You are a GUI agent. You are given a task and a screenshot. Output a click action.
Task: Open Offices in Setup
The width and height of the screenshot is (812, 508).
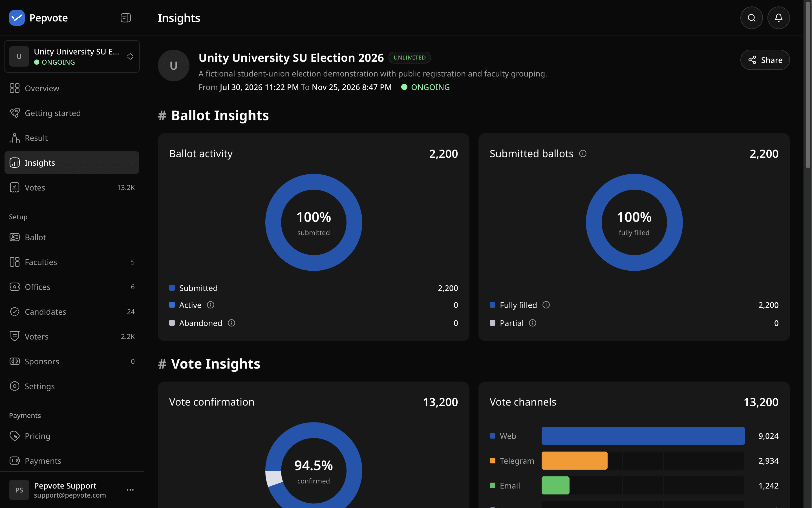(x=72, y=287)
